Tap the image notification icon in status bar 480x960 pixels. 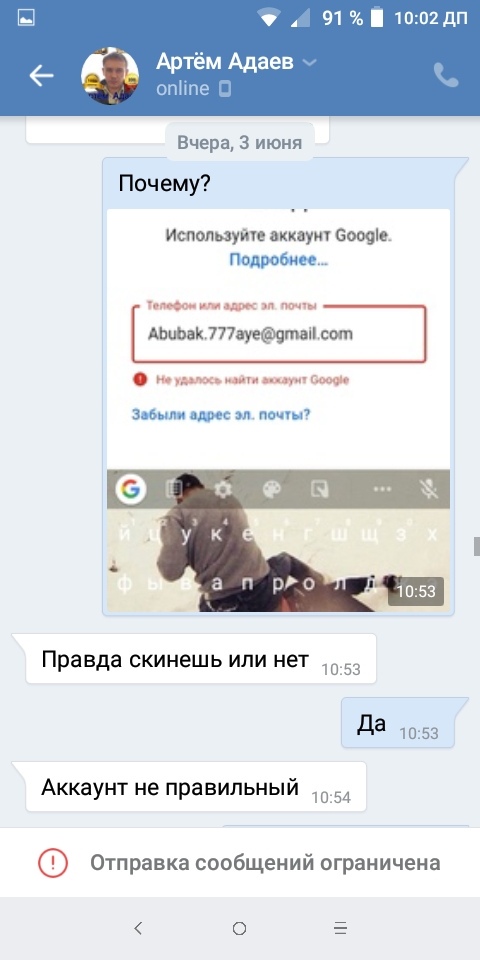tap(26, 18)
